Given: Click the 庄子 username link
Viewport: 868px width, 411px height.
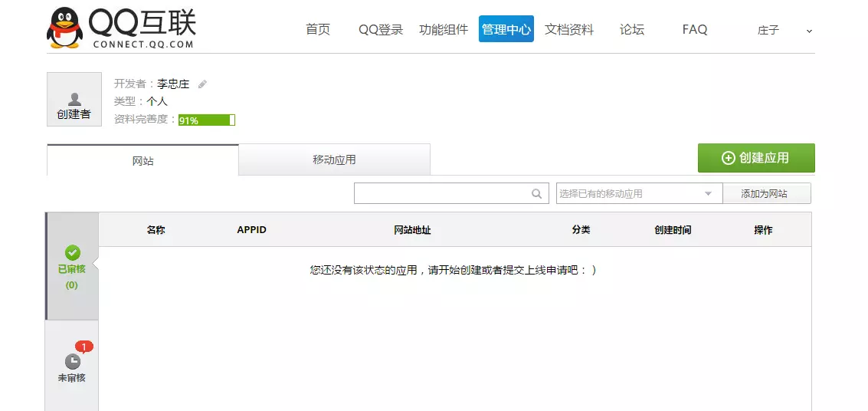Looking at the screenshot, I should click(x=768, y=31).
